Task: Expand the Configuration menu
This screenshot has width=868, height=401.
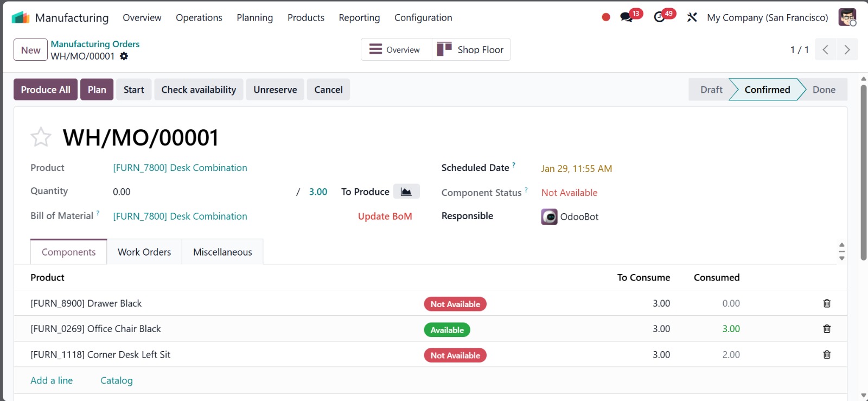Action: (x=423, y=17)
